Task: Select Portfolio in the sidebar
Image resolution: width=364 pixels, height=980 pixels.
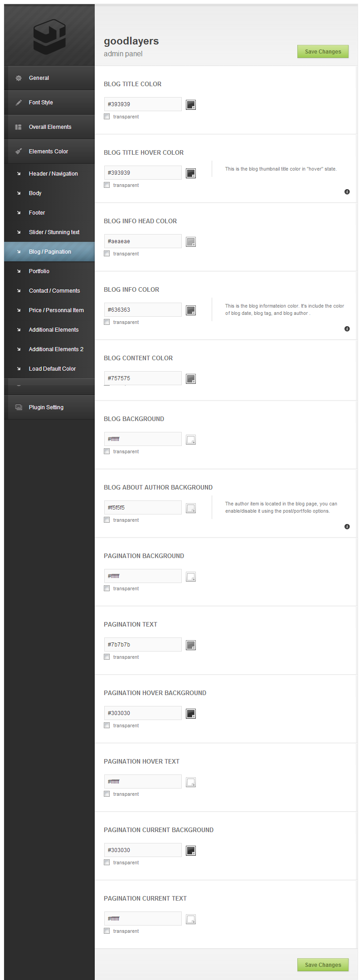Action: click(x=39, y=271)
